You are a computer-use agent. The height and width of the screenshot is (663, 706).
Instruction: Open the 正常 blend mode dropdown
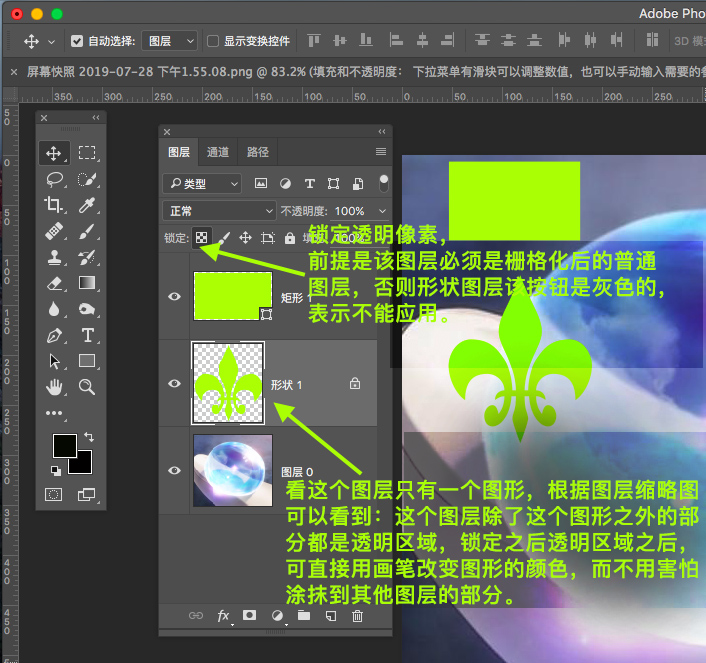219,211
